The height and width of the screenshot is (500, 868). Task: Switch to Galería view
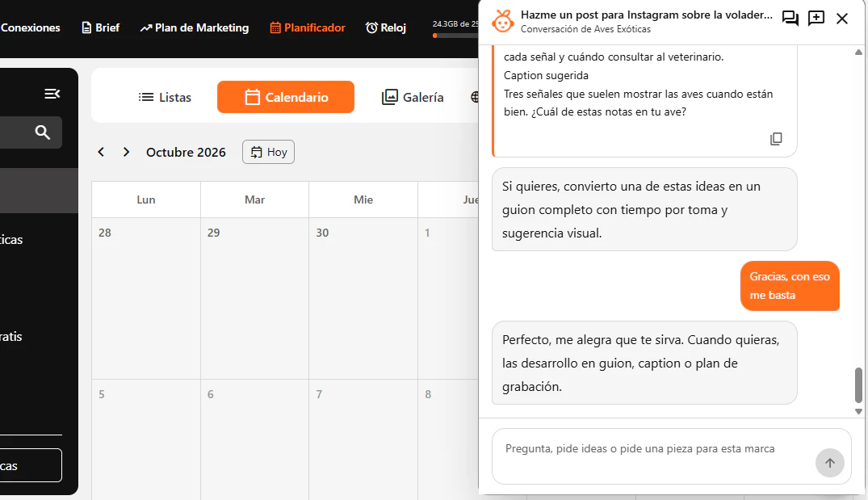(413, 98)
